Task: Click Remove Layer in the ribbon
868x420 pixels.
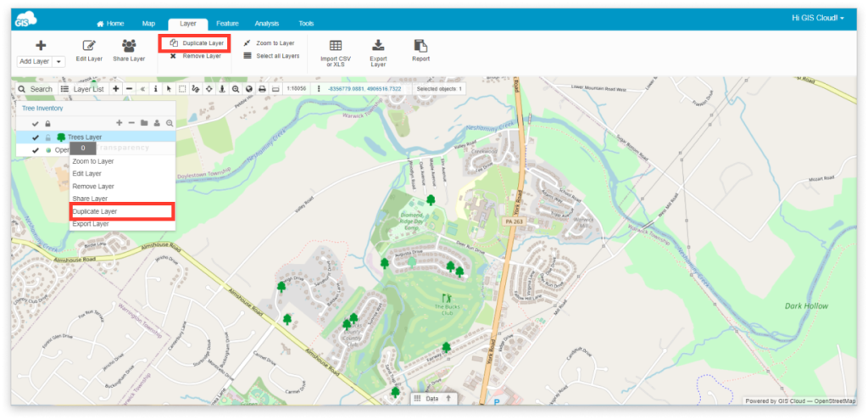Action: point(196,56)
